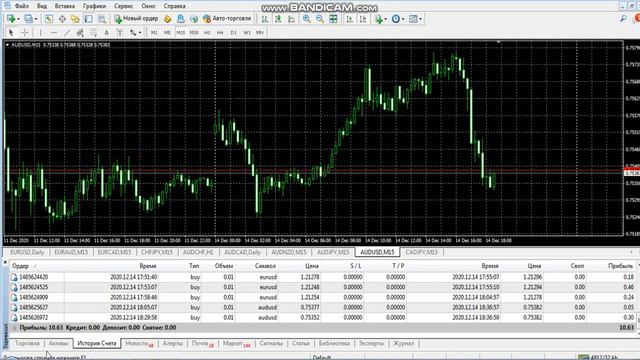Viewport: 640px width, 360px height.
Task: Open the Эксперты terminal tab
Action: pos(371,344)
